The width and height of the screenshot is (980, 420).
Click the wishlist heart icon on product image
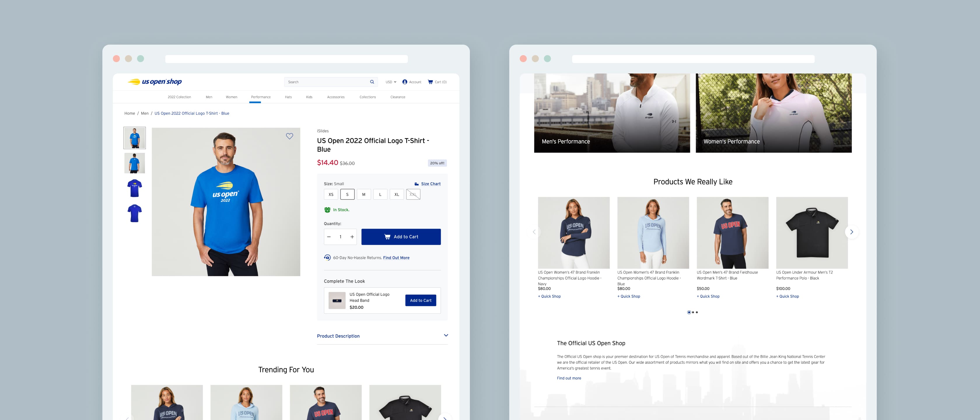[x=290, y=136]
